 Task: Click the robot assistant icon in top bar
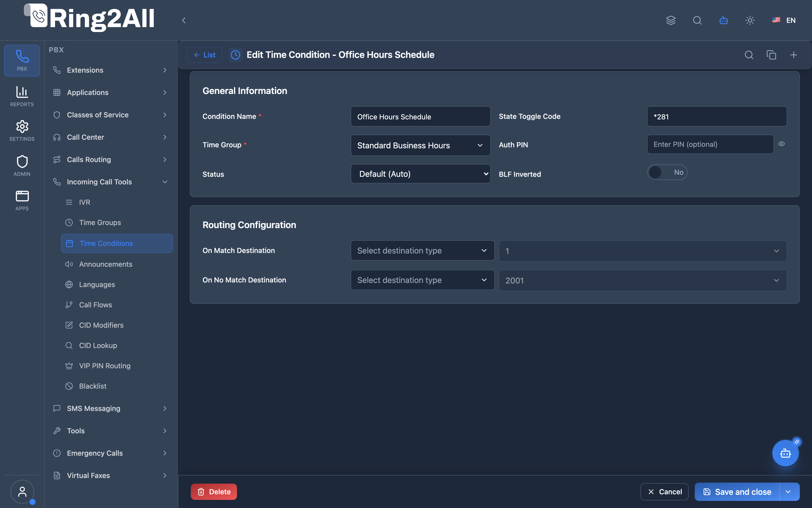(723, 20)
